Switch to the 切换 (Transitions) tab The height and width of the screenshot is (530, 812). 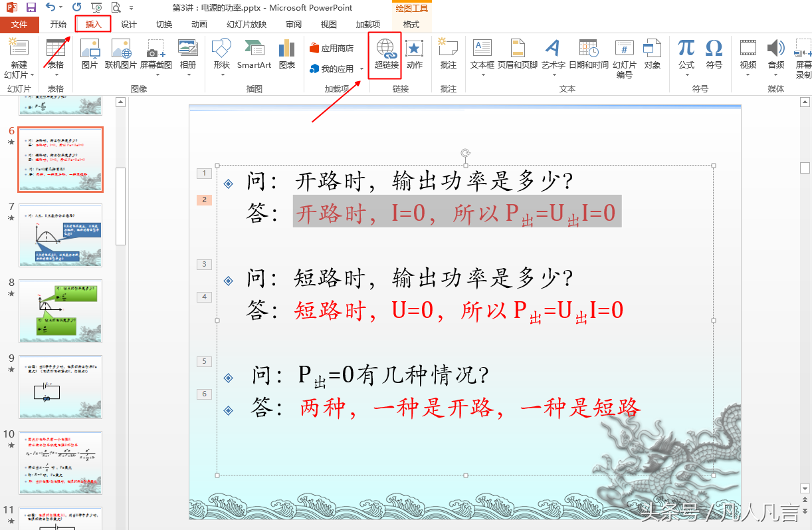click(x=164, y=25)
